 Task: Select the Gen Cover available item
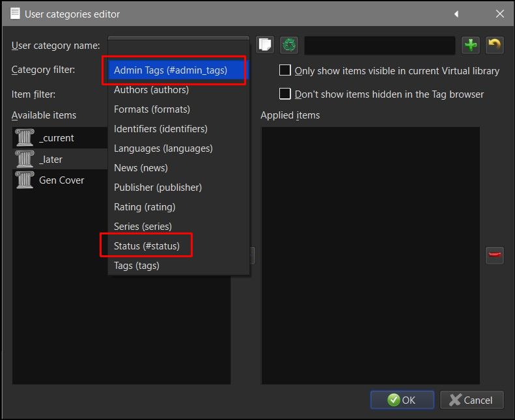pyautogui.click(x=60, y=180)
